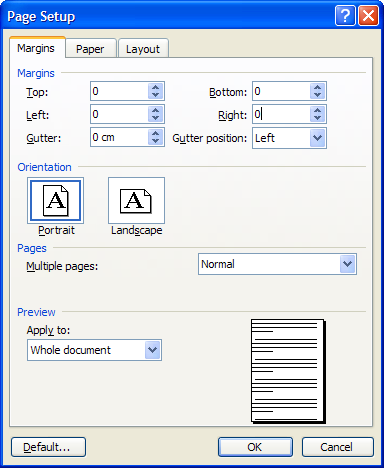This screenshot has width=384, height=468.
Task: Switch to the Layout tab
Action: click(x=143, y=49)
